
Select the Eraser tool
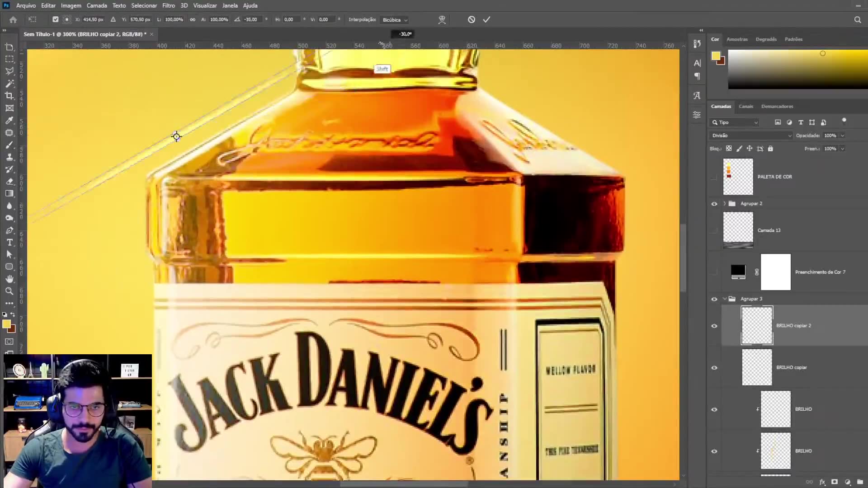pyautogui.click(x=9, y=181)
